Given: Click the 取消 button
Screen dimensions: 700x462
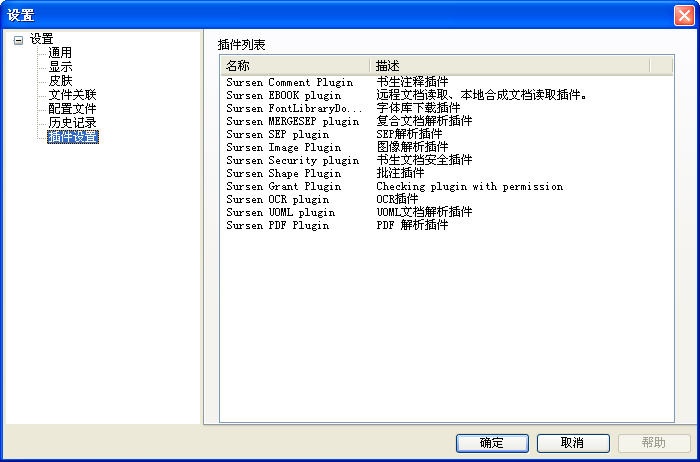Looking at the screenshot, I should pyautogui.click(x=573, y=442).
